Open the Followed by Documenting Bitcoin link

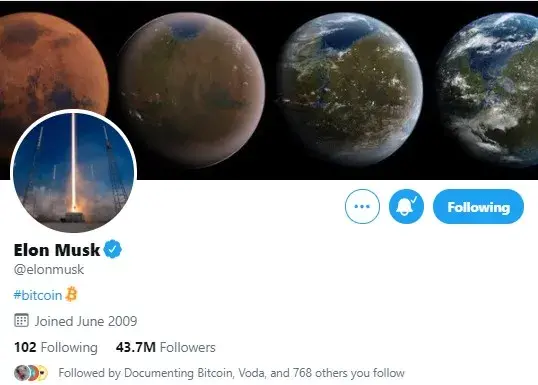pos(231,373)
